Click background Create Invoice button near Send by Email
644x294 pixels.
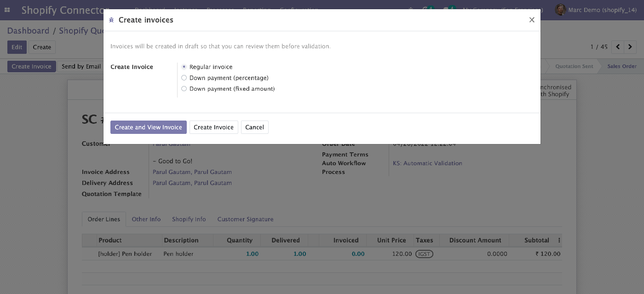[x=32, y=66]
